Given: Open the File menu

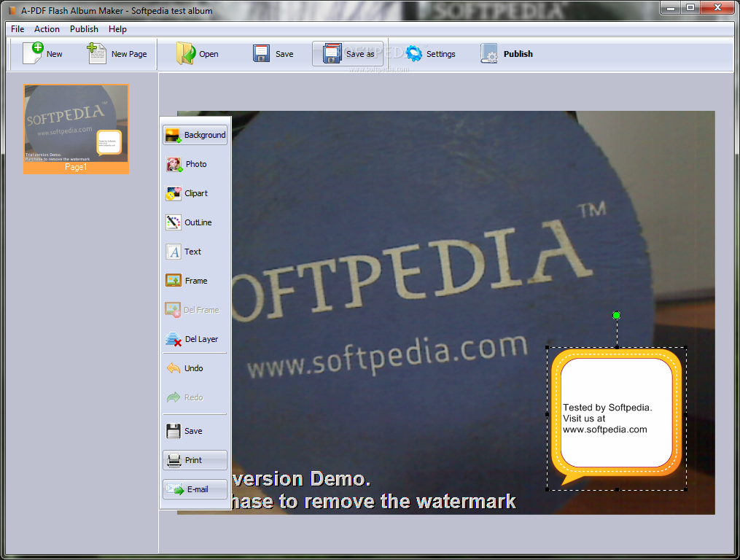Looking at the screenshot, I should click(x=17, y=29).
